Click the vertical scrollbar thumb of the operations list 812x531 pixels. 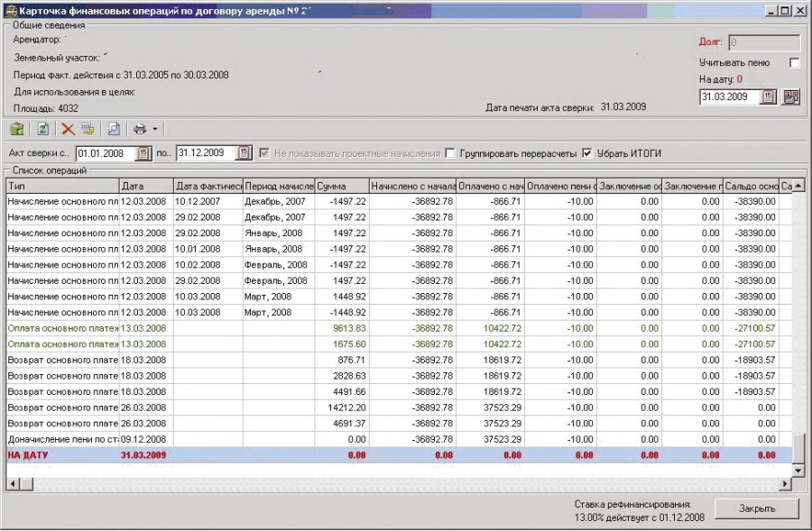pos(798,449)
